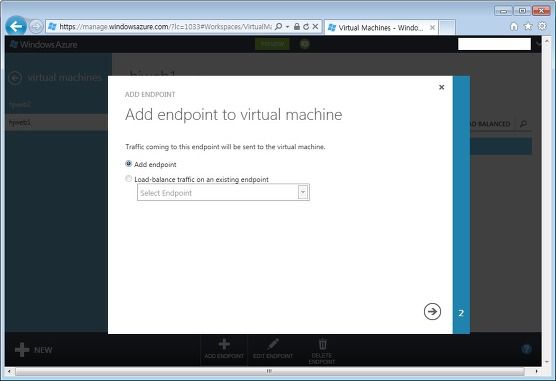Click wizard step 2 indicator
The image size is (556, 381).
tap(461, 313)
